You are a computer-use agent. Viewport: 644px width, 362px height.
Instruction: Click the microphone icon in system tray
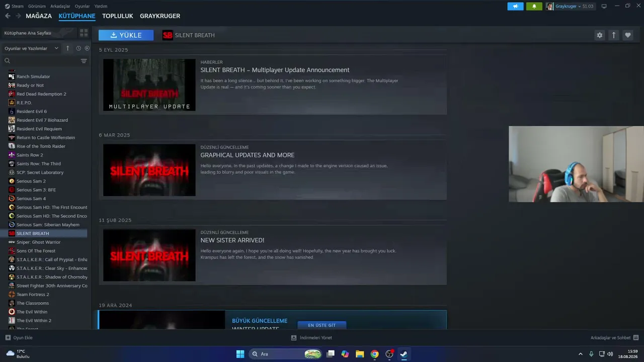[591, 354]
